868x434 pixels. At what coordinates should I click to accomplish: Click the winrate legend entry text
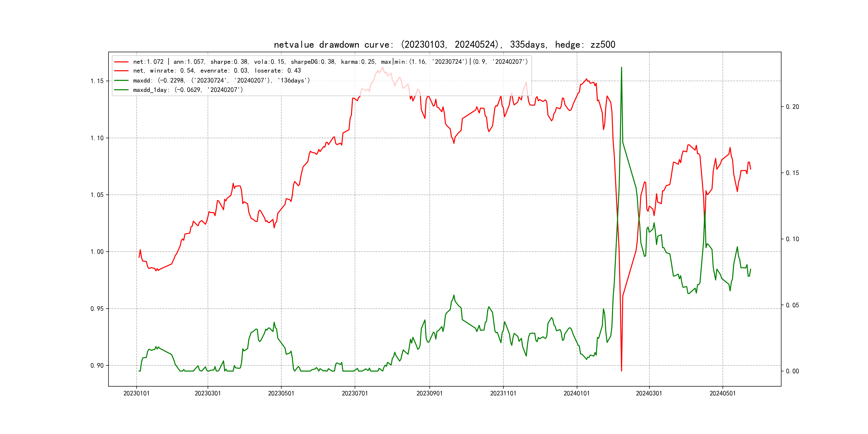[x=217, y=71]
